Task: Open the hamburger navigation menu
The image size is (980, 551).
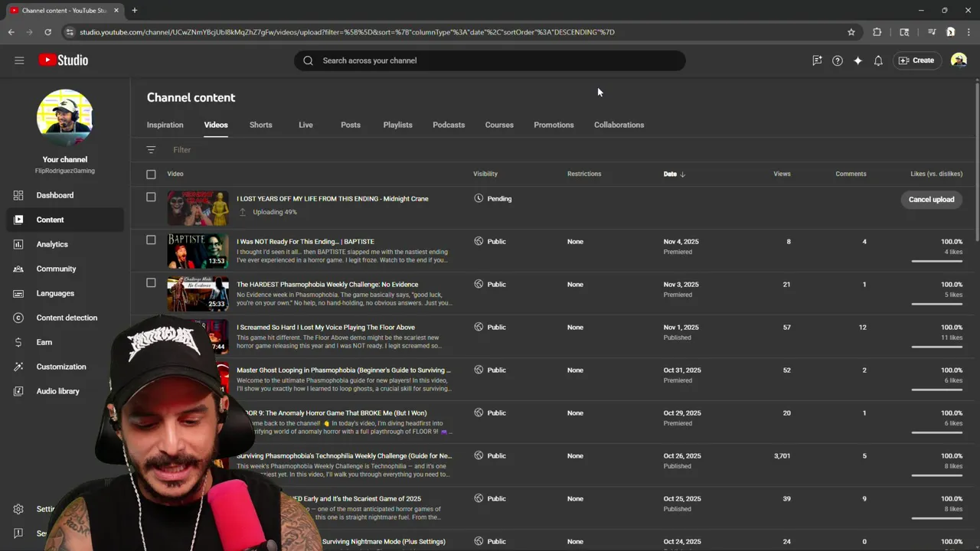Action: tap(19, 60)
